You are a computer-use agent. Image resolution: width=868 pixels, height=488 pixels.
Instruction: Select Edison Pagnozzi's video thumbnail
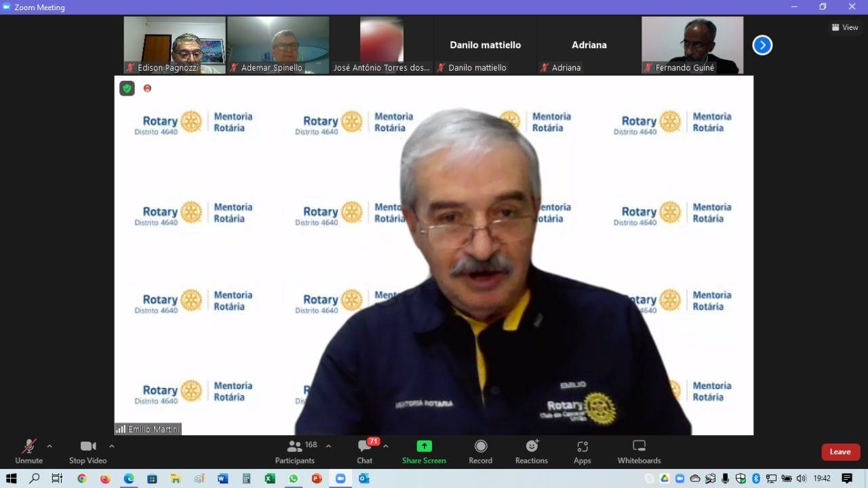click(174, 45)
